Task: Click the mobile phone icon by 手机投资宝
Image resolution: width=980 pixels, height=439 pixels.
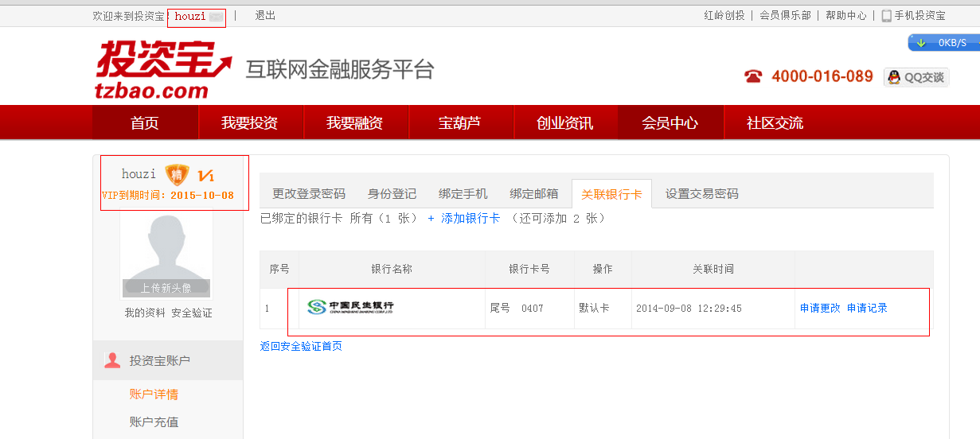Action: (886, 15)
